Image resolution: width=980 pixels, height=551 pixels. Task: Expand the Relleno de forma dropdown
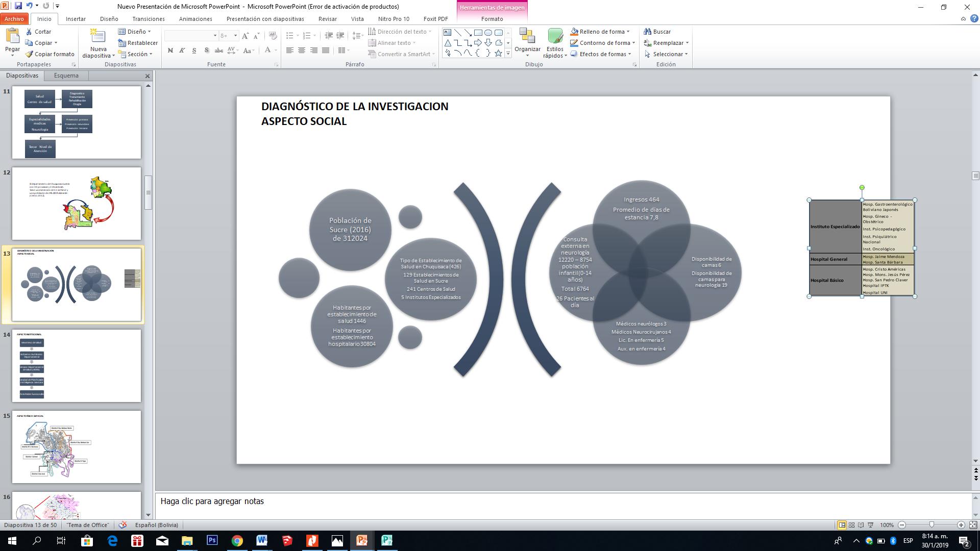tap(628, 32)
